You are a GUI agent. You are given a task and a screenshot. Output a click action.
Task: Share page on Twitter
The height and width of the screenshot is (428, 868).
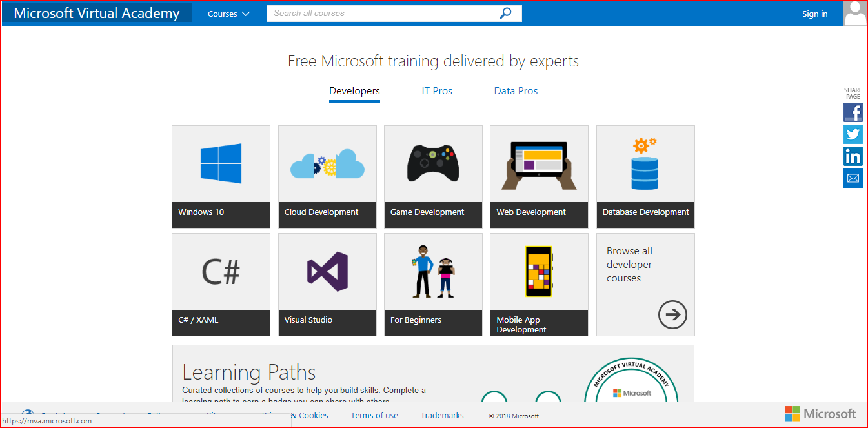coord(853,134)
